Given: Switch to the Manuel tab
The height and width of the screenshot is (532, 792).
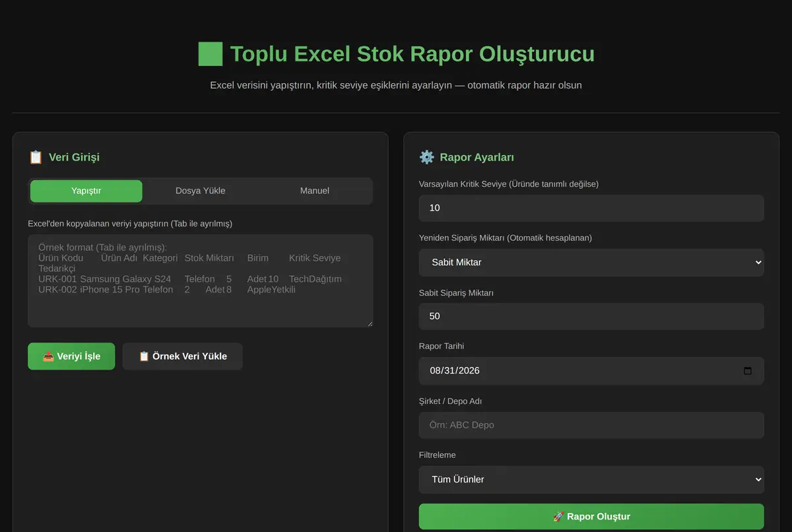Looking at the screenshot, I should click(315, 191).
